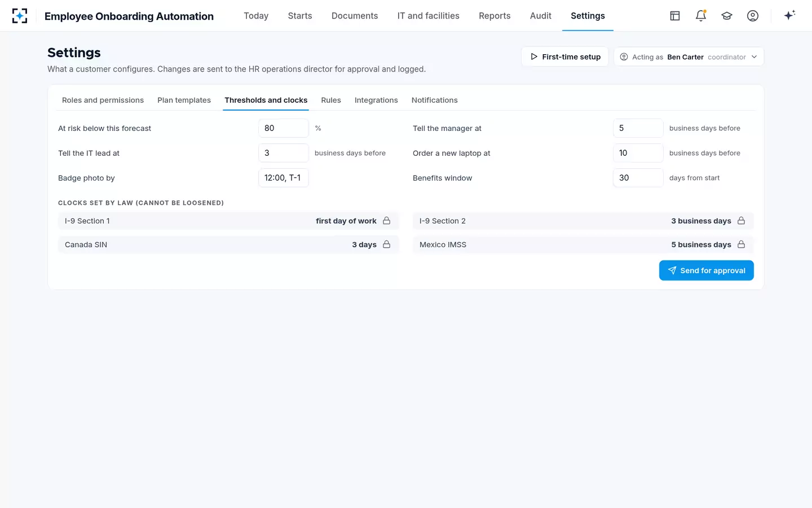Image resolution: width=812 pixels, height=508 pixels.
Task: Click the 'first day of work' value
Action: pyautogui.click(x=346, y=221)
